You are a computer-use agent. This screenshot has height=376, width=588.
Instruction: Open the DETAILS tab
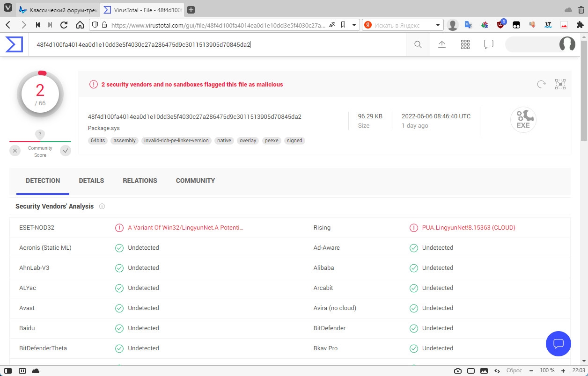coord(91,181)
